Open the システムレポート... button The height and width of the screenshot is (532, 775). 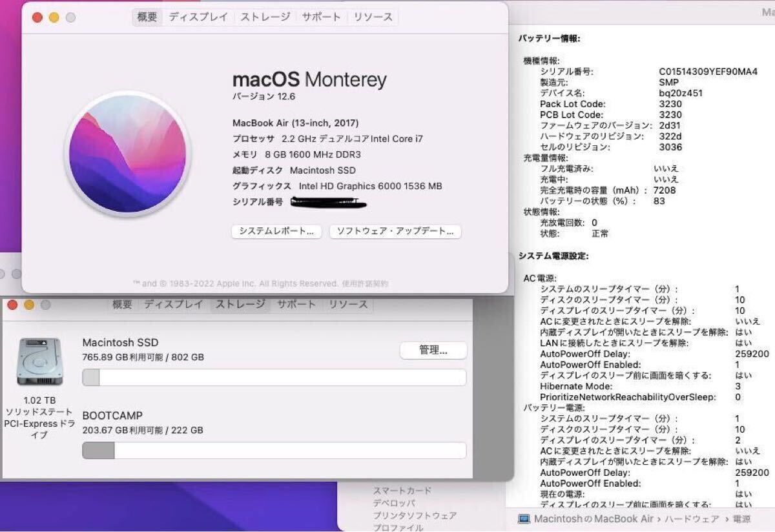pos(276,231)
